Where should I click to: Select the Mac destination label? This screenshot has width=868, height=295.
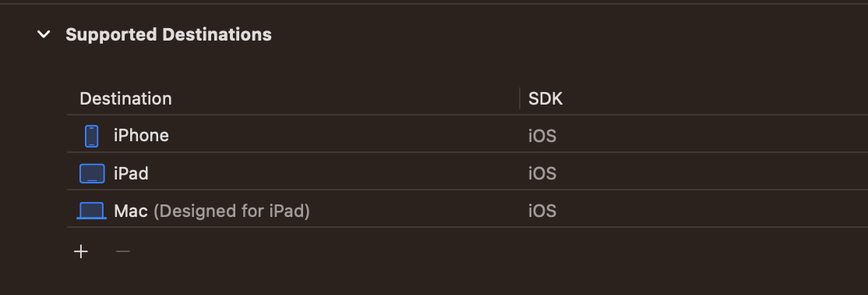(x=131, y=211)
